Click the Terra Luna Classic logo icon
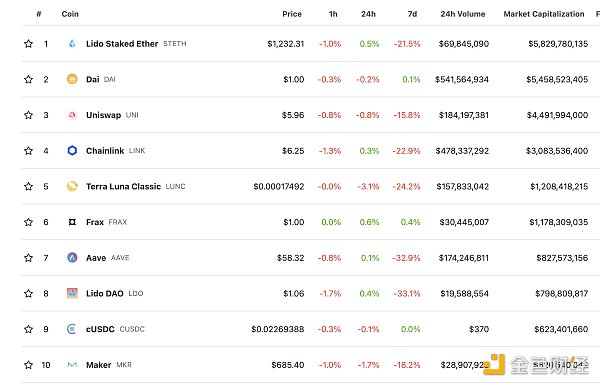 pos(72,186)
